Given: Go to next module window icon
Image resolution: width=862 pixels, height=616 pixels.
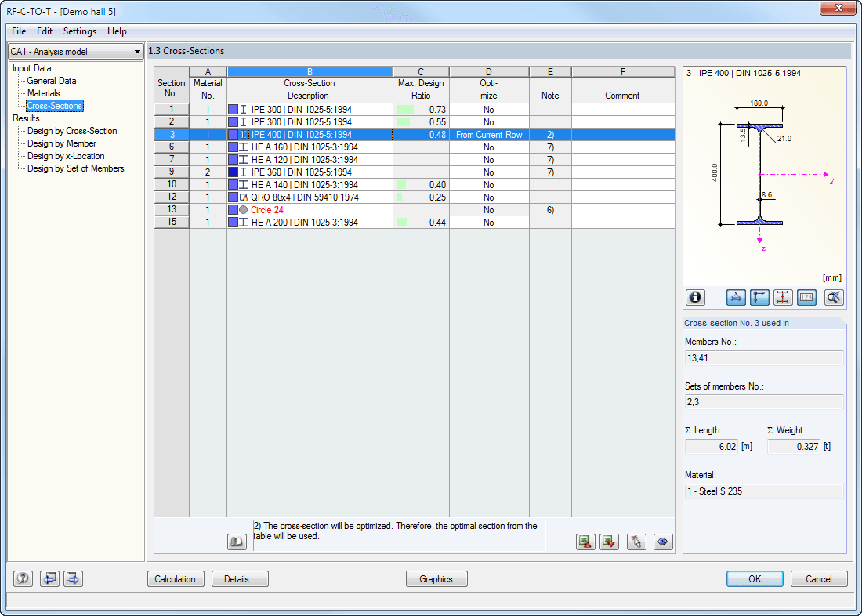Looking at the screenshot, I should [x=73, y=578].
